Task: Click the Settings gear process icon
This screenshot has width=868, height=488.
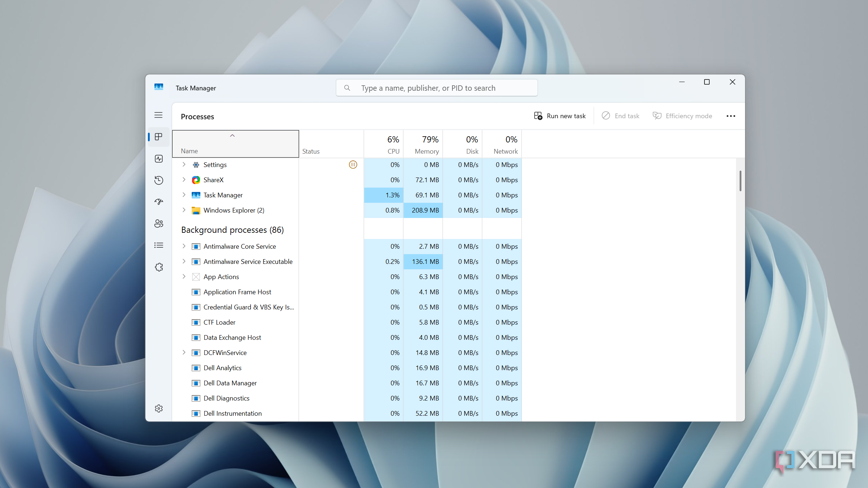Action: 196,164
